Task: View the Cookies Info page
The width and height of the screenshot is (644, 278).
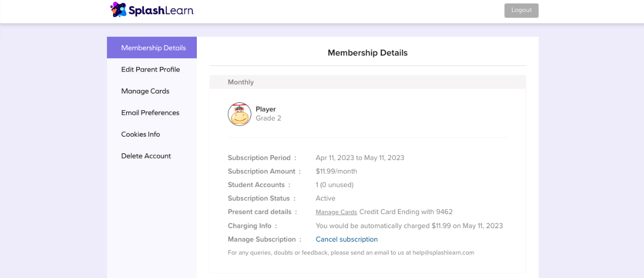Action: click(x=141, y=134)
